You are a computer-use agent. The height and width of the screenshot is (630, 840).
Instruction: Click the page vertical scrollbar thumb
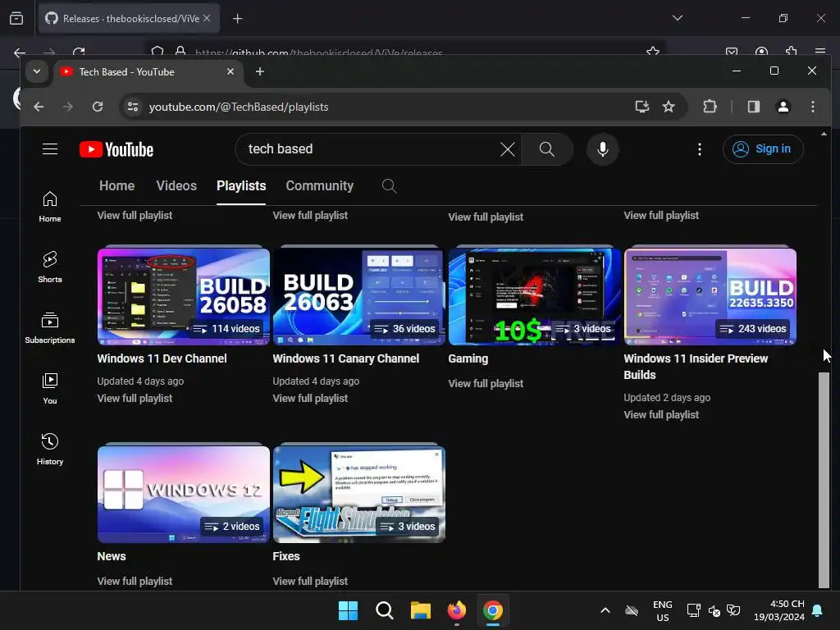824,479
